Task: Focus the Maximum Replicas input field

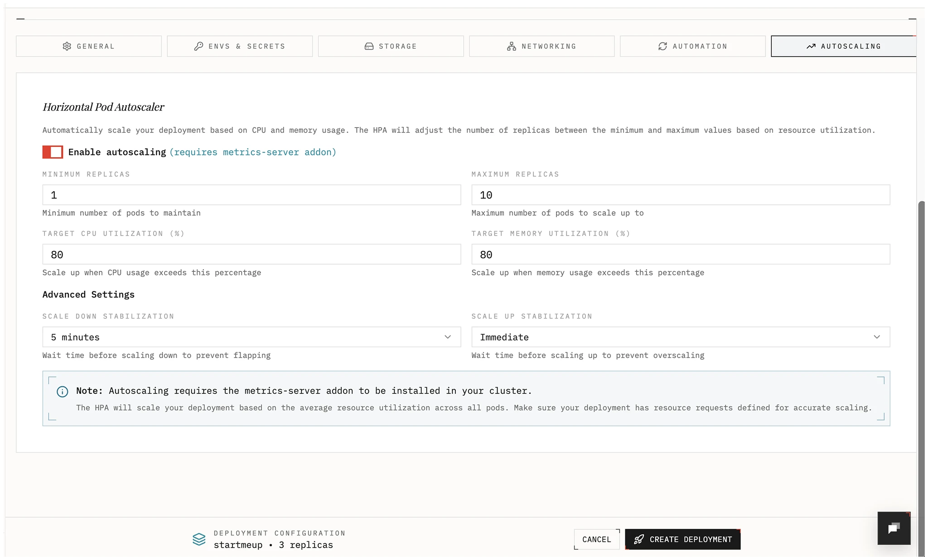Action: point(680,195)
